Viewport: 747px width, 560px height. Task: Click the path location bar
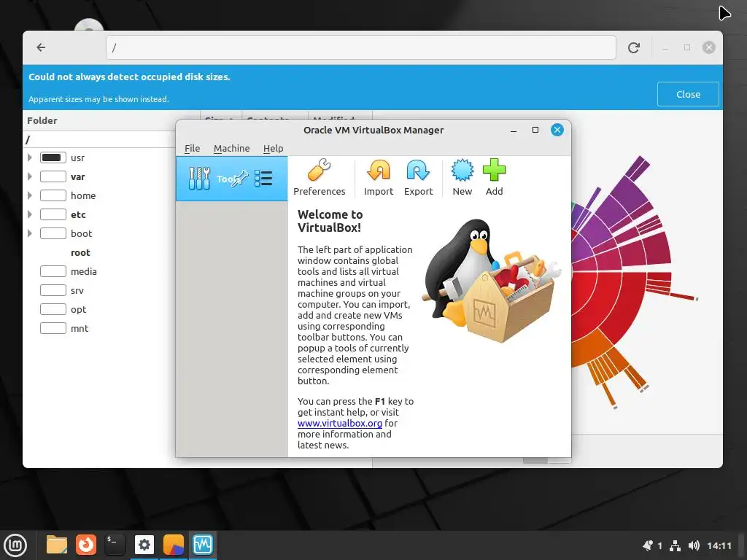coord(360,47)
